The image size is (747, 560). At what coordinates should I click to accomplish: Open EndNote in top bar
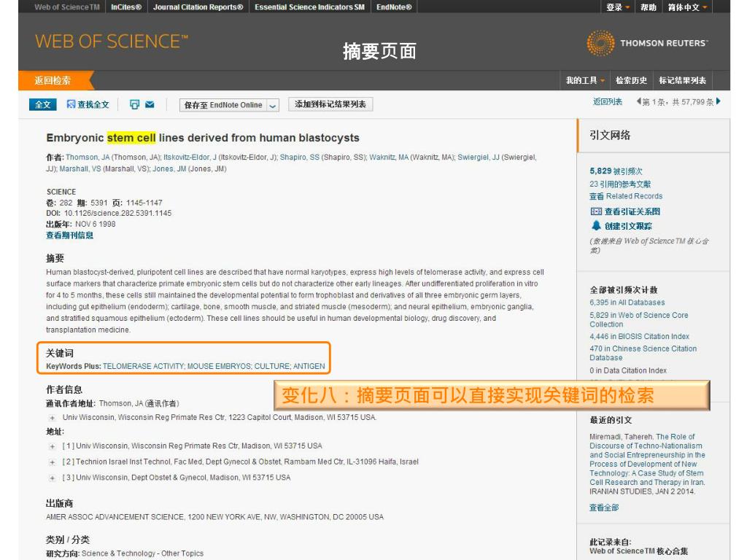point(394,7)
